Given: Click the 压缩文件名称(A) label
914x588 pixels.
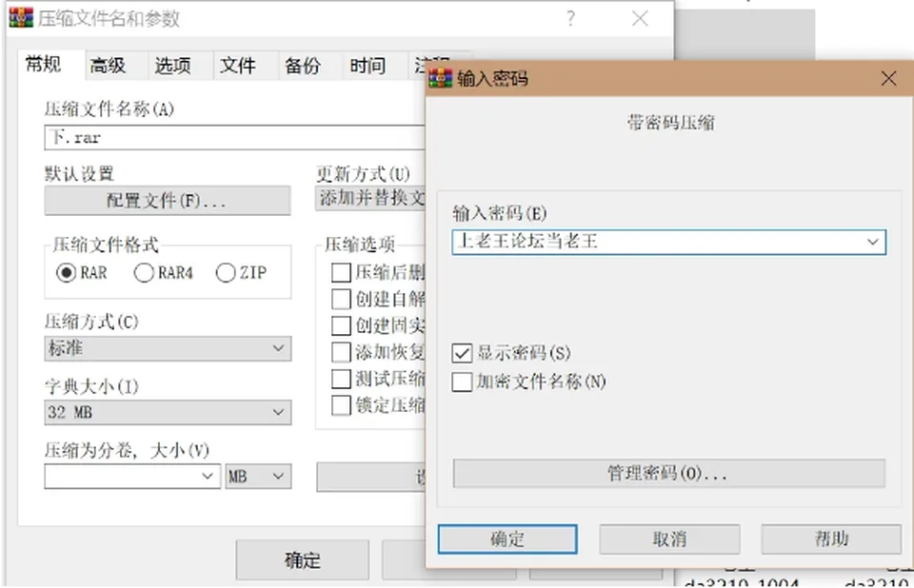Looking at the screenshot, I should tap(109, 109).
